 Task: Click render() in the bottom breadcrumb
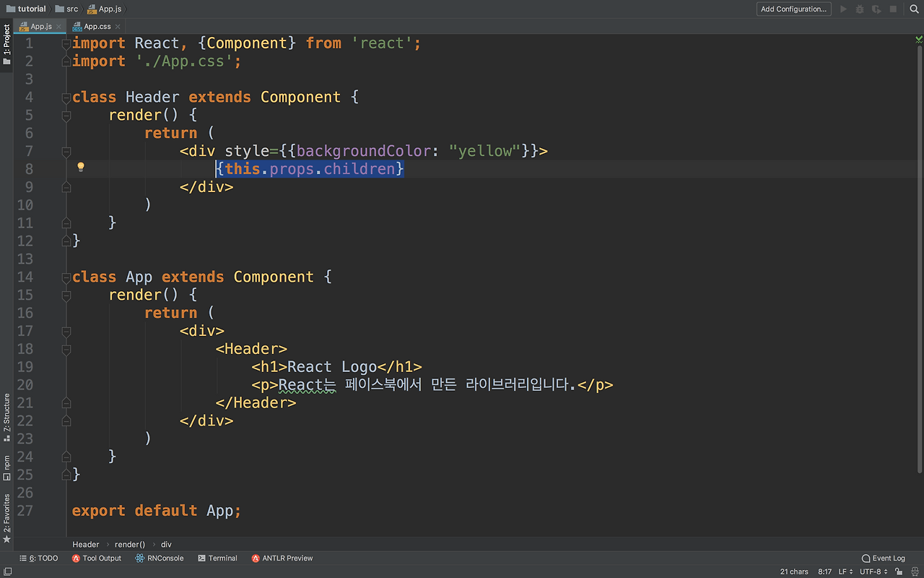pyautogui.click(x=130, y=544)
